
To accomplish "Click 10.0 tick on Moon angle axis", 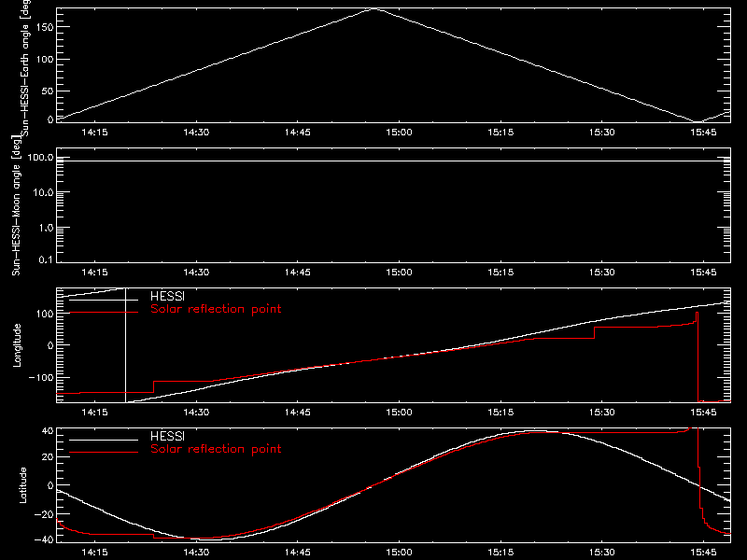I will coord(43,192).
